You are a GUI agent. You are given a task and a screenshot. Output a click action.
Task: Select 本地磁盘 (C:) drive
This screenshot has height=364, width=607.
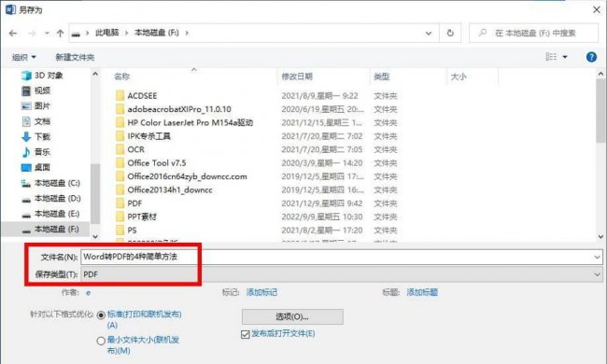pyautogui.click(x=50, y=183)
